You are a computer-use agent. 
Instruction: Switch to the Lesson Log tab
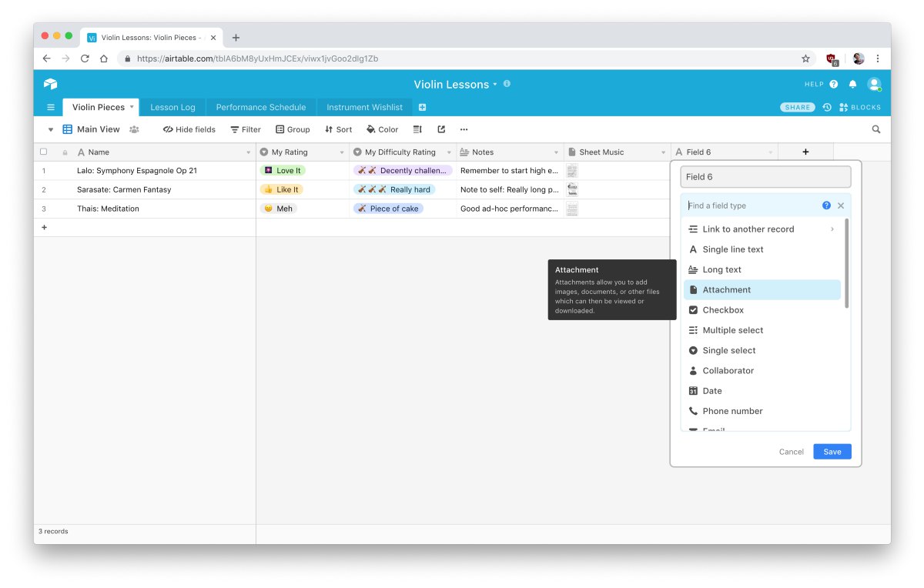pos(172,107)
